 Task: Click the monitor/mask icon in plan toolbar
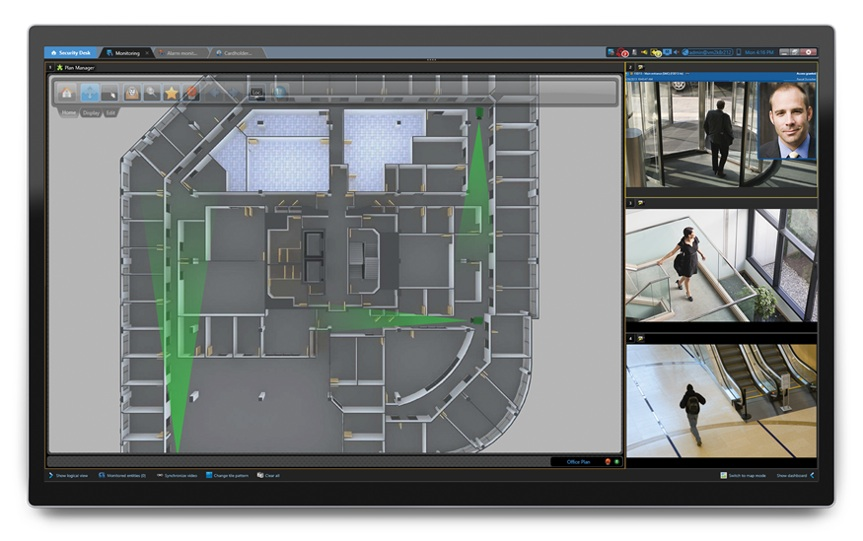[x=132, y=92]
